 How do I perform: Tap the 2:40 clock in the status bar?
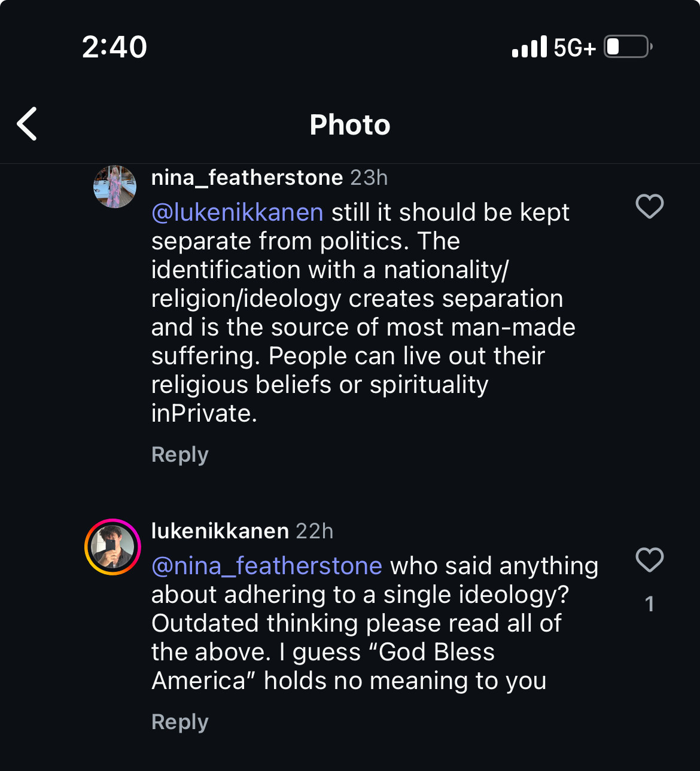114,47
